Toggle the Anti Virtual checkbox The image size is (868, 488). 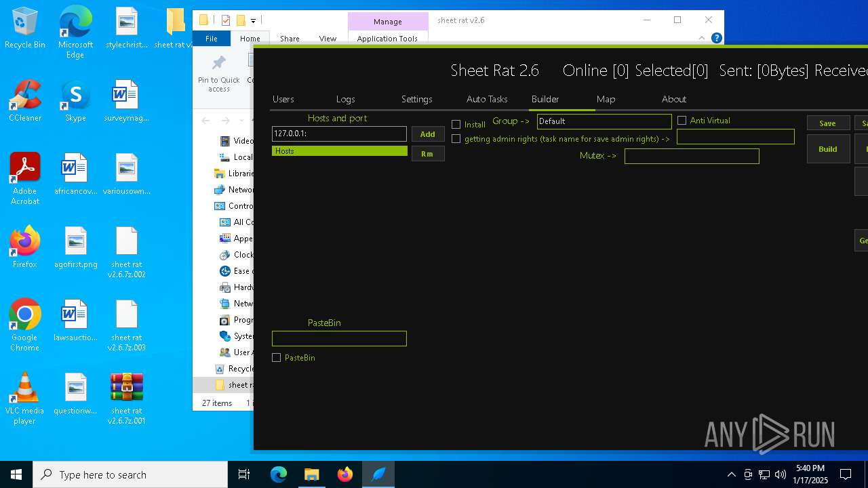[682, 121]
